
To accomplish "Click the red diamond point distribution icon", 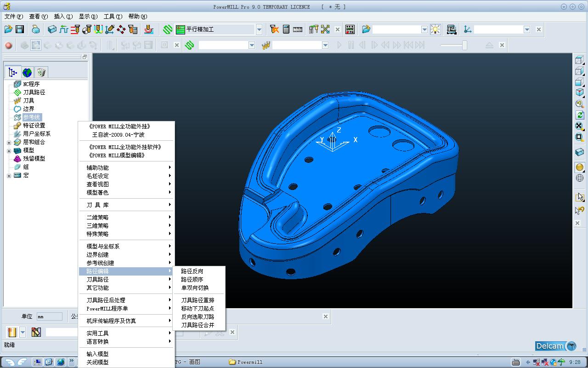I will point(121,29).
